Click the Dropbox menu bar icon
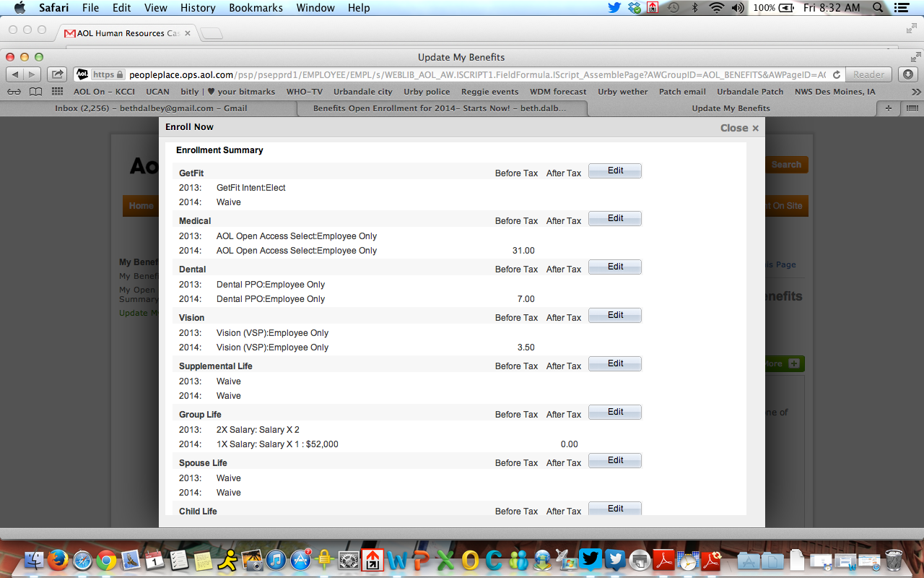Screen dimensions: 924x578 click(x=634, y=8)
